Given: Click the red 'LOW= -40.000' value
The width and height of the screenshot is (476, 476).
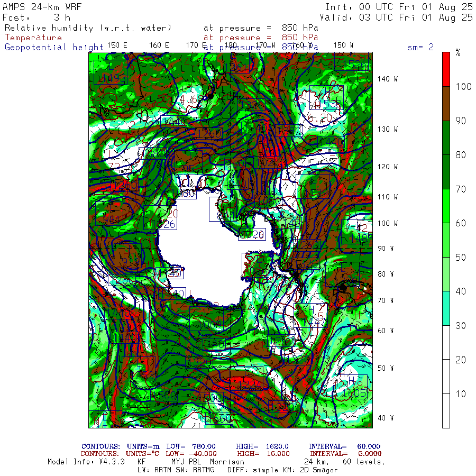Looking at the screenshot, I should pyautogui.click(x=191, y=454).
